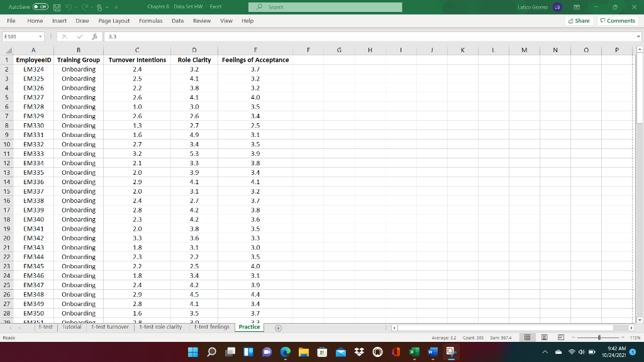Open the Formulas ribbon tab
Viewport: 644px width, 362px height.
point(152,20)
